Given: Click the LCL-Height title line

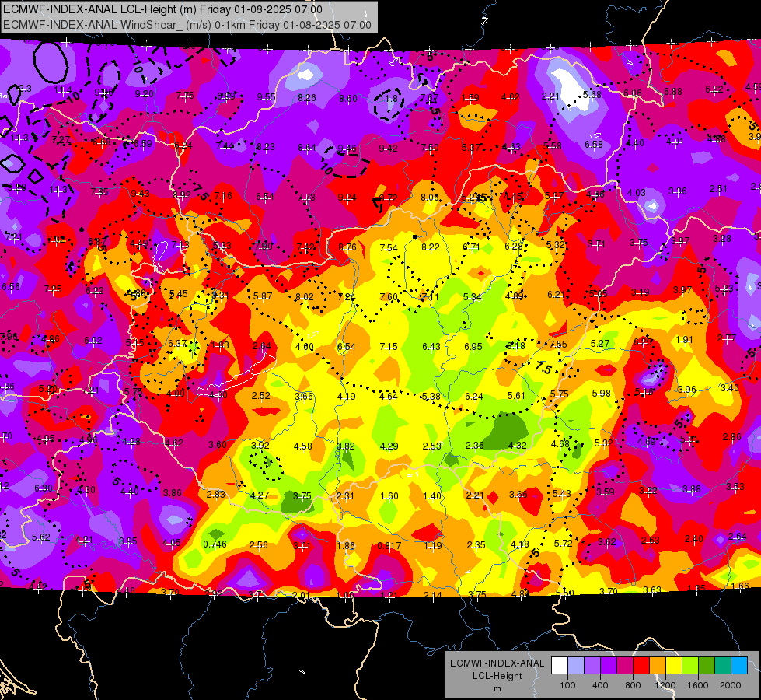Looking at the screenshot, I should [162, 9].
